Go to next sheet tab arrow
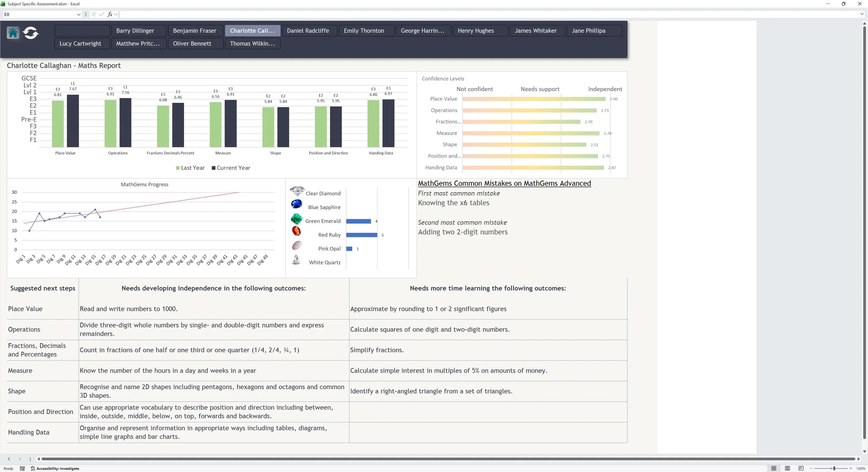This screenshot has height=472, width=868. coord(20,459)
